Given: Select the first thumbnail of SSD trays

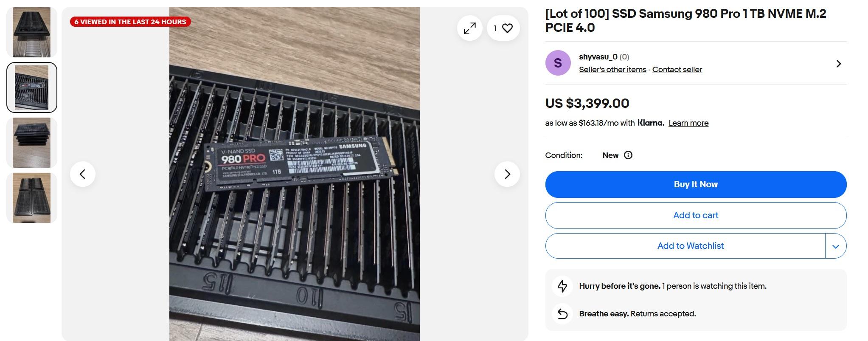Looking at the screenshot, I should (x=32, y=32).
